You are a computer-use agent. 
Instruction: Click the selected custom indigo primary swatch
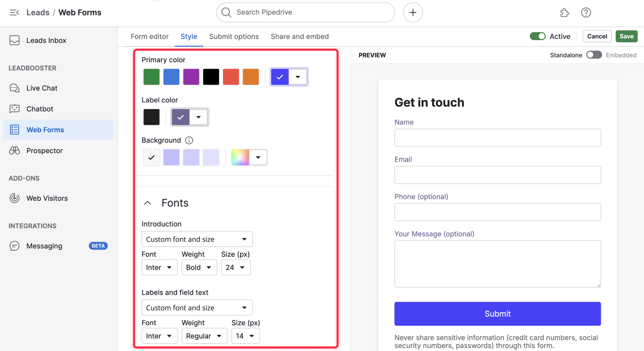coord(280,77)
